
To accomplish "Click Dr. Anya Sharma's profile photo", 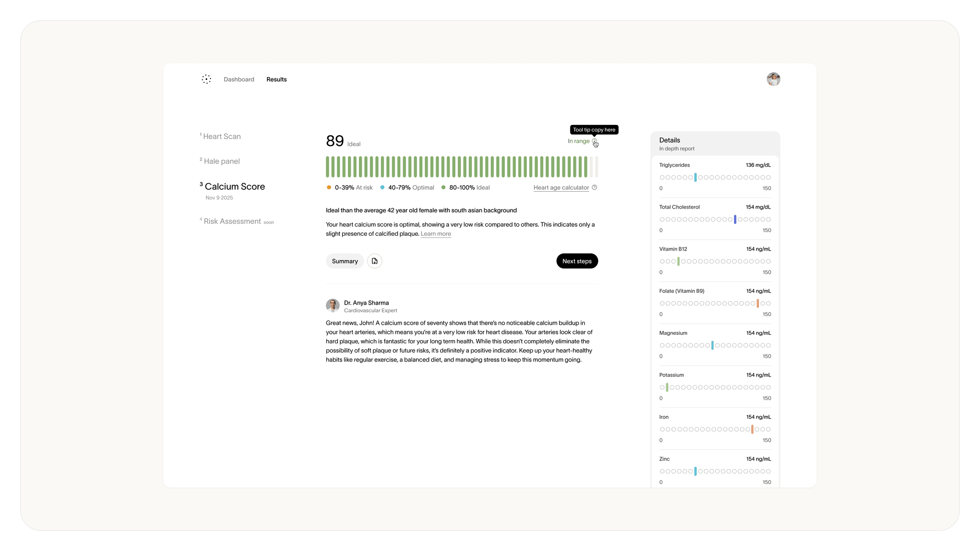I will click(333, 306).
